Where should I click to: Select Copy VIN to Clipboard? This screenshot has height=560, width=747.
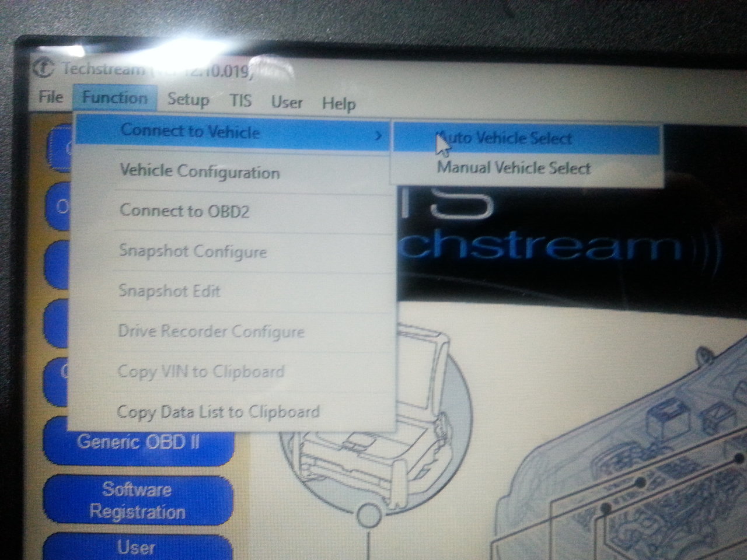pyautogui.click(x=231, y=371)
